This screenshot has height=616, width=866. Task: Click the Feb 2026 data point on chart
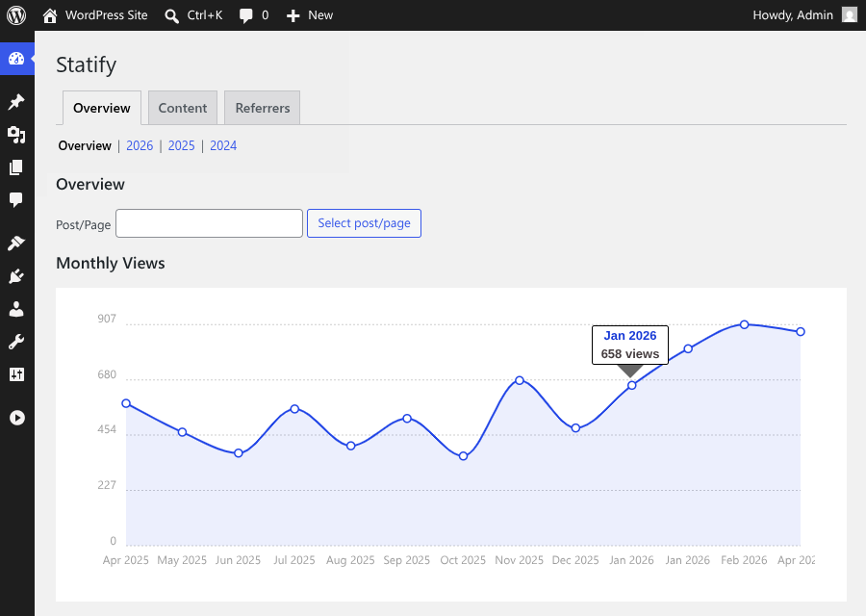[745, 325]
